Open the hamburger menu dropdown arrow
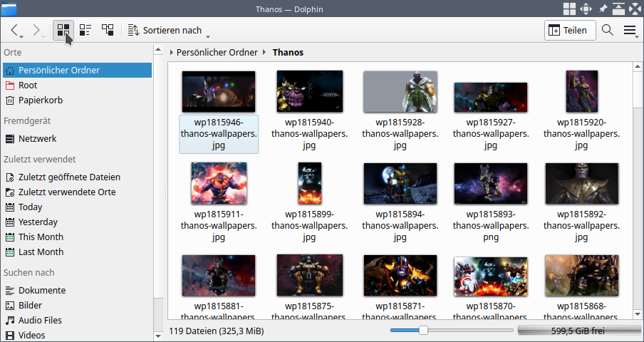The image size is (644, 342). click(637, 37)
